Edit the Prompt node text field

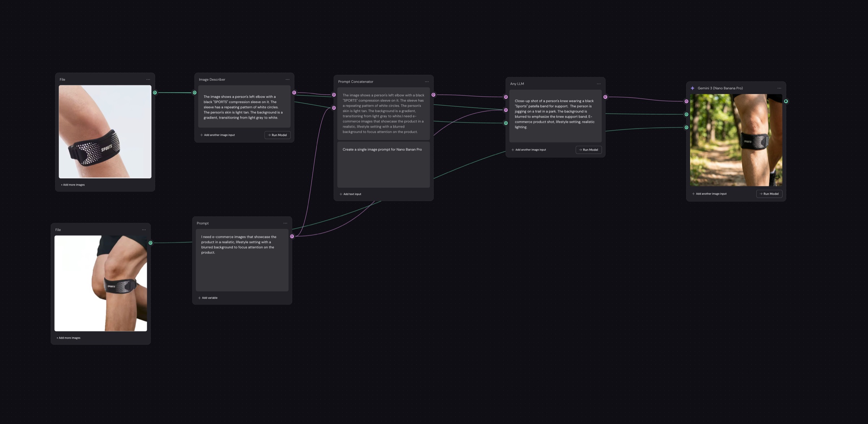[x=242, y=260]
